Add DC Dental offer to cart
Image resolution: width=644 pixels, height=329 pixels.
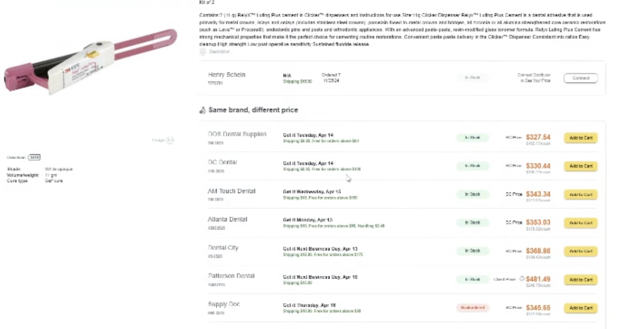(580, 166)
